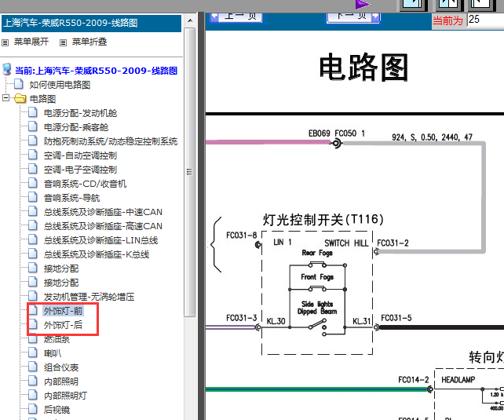
Task: Click the EB069 FC050 1 label
Action: point(337,133)
